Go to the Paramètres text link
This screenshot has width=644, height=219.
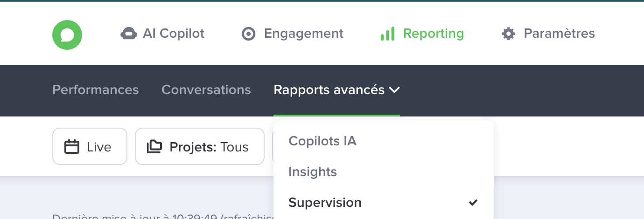559,34
